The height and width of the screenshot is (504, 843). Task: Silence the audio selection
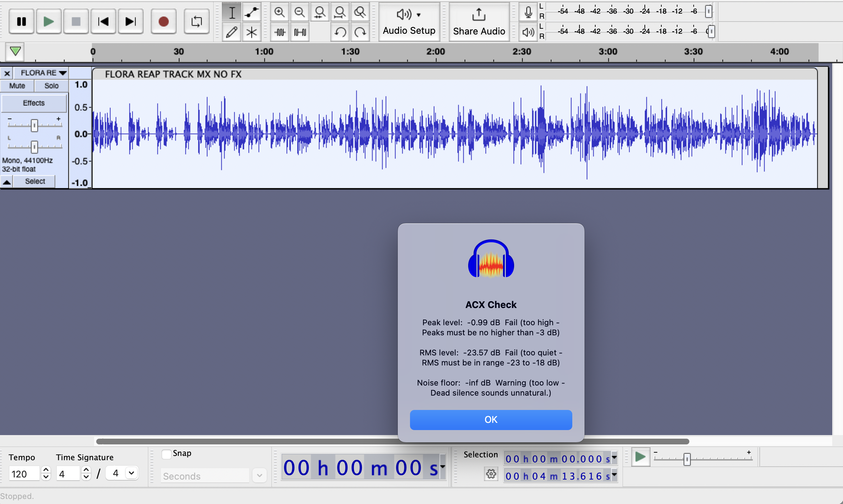tap(300, 32)
